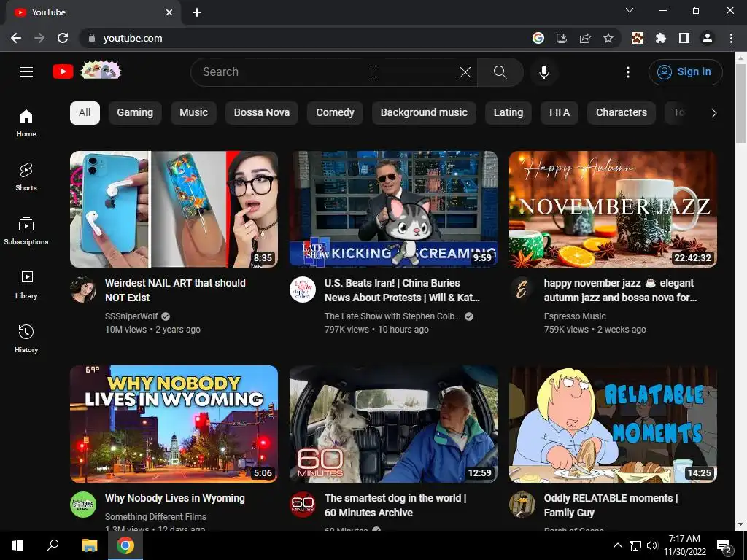Click title Weirdest NAIL ART that should NOT Exist
The height and width of the screenshot is (560, 747).
(x=175, y=290)
